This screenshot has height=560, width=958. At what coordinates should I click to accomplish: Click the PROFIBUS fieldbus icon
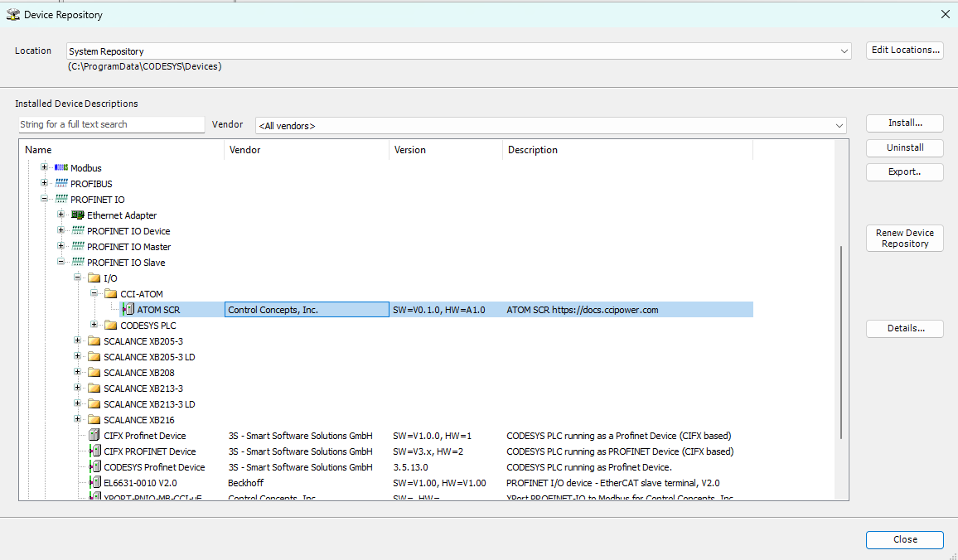[x=60, y=184]
